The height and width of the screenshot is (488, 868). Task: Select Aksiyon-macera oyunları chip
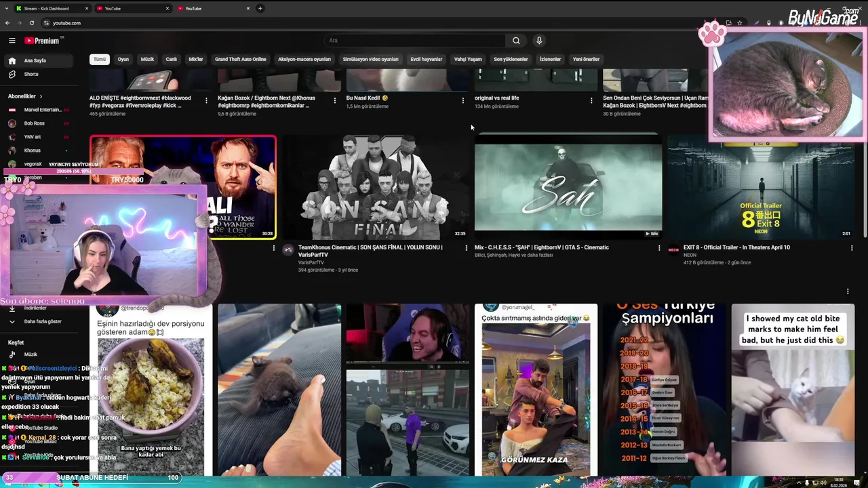pos(304,59)
